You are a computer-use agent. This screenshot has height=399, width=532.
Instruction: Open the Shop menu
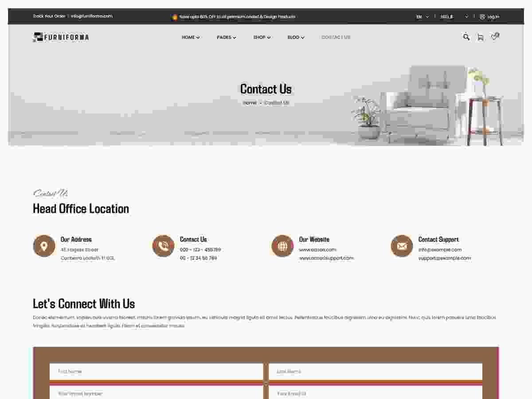click(x=262, y=37)
